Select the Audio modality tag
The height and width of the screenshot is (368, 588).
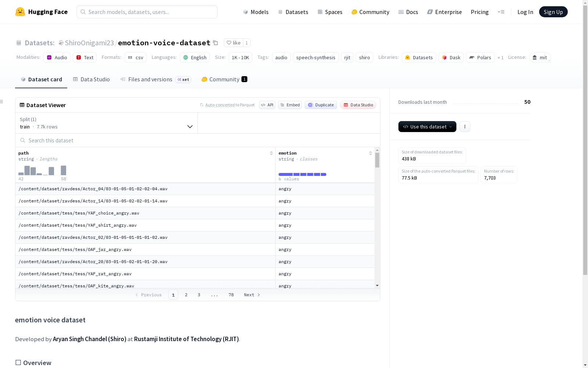point(57,57)
